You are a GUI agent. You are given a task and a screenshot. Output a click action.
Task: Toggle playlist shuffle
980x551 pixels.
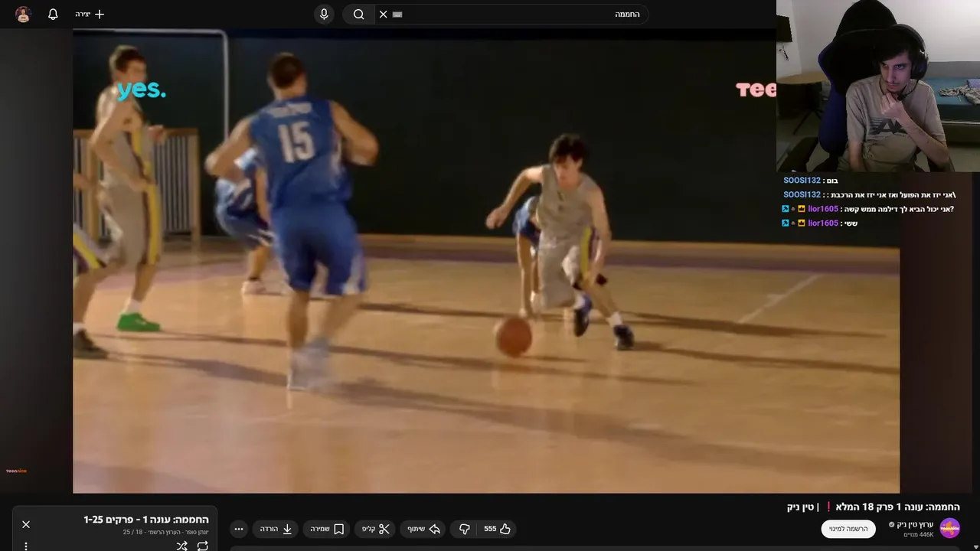[181, 546]
